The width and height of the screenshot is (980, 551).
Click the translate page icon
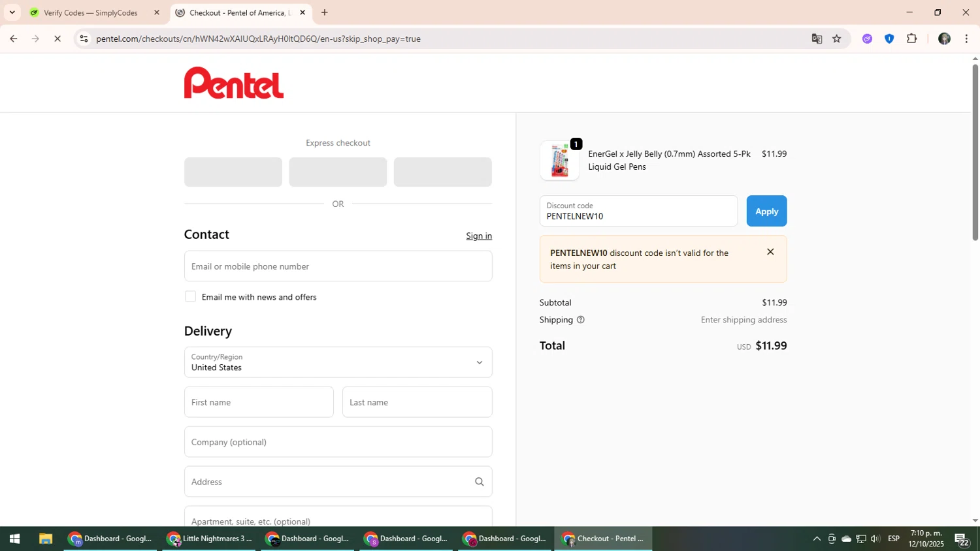pyautogui.click(x=817, y=39)
